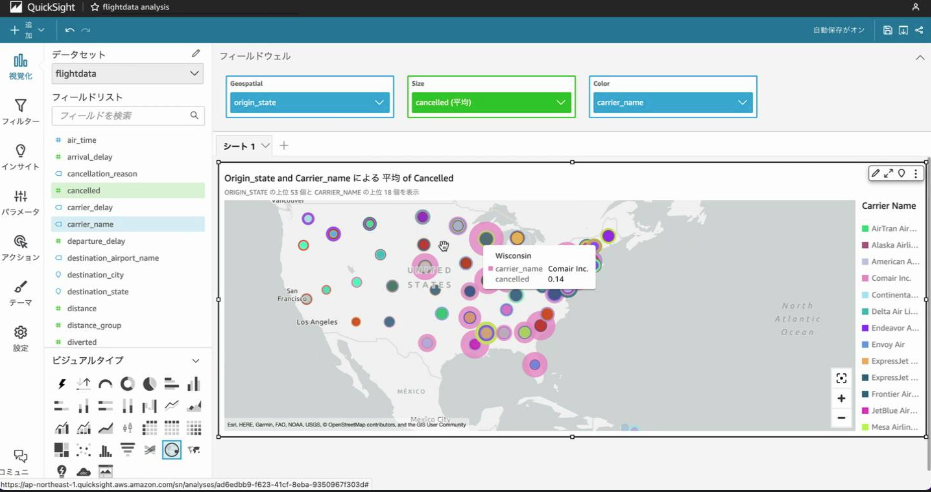Image resolution: width=931 pixels, height=492 pixels.
Task: Collapse the visual types panel
Action: (x=195, y=361)
